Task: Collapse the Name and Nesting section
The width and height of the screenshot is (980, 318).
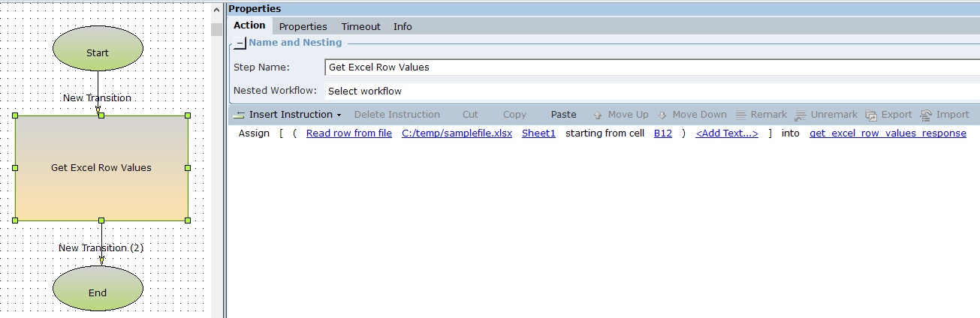Action: (240, 43)
